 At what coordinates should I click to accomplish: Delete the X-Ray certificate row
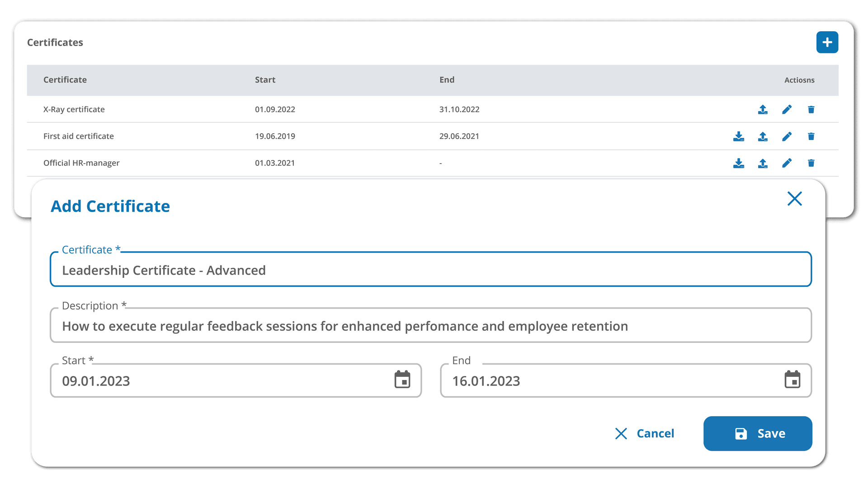click(x=811, y=109)
